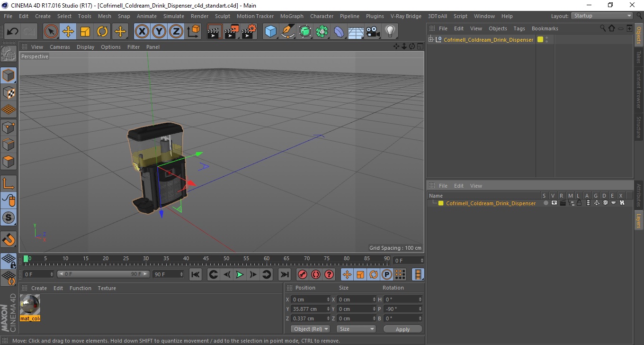Add a Camera object from toolbar
Viewport: 644px width, 345px height.
click(x=373, y=32)
